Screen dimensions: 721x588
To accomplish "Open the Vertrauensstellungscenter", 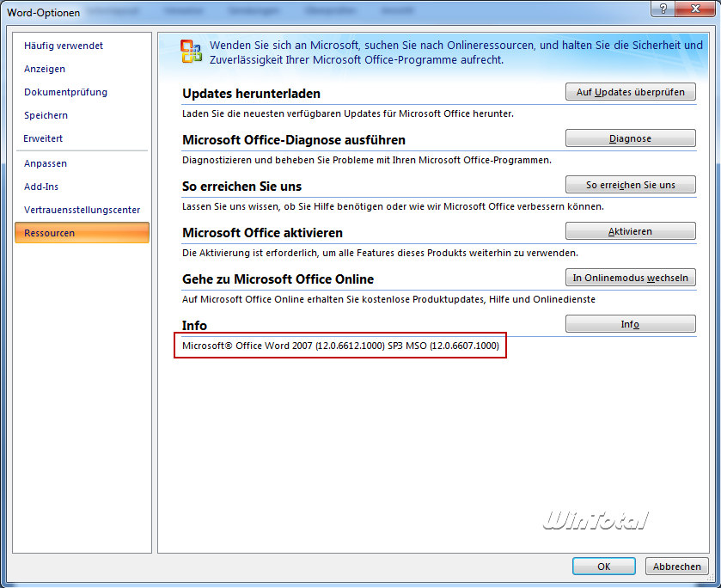I will tap(82, 210).
